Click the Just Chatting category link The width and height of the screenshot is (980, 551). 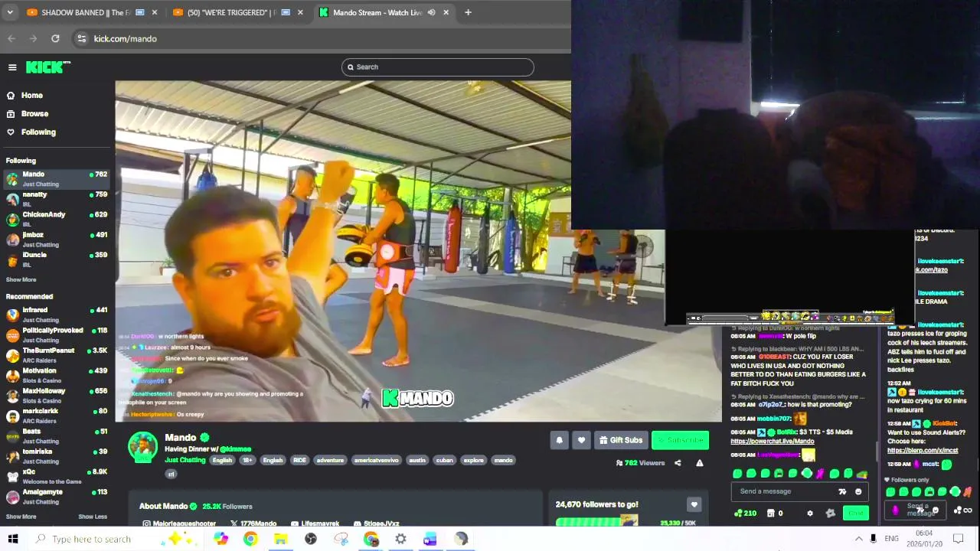(185, 460)
